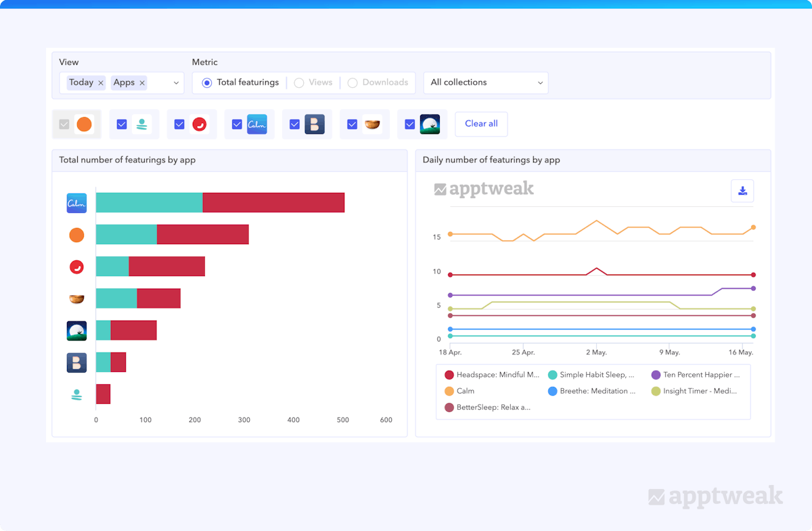This screenshot has height=531, width=812.
Task: Open the All collections dropdown
Action: (x=486, y=83)
